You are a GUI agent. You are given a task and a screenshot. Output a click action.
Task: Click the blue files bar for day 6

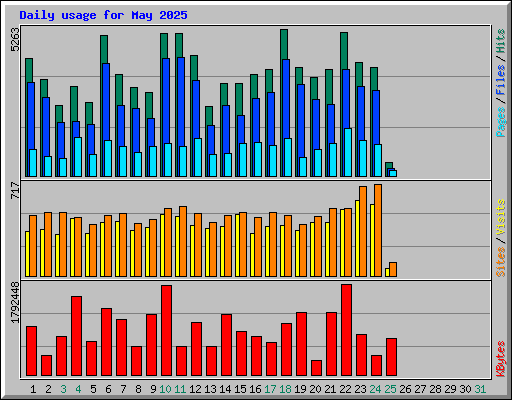coord(106,102)
